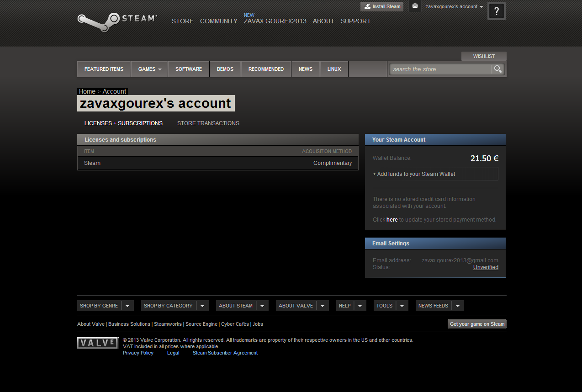Open the Privacy Policy link
582x392 pixels.
pyautogui.click(x=138, y=353)
